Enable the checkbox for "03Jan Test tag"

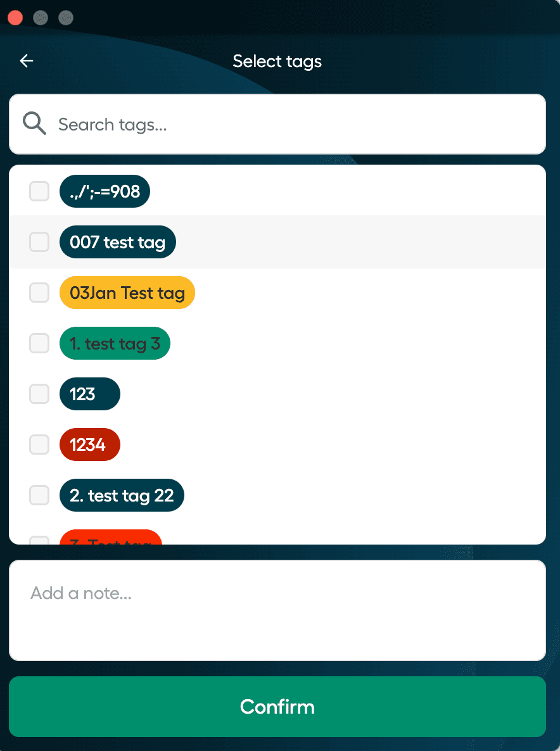point(39,293)
